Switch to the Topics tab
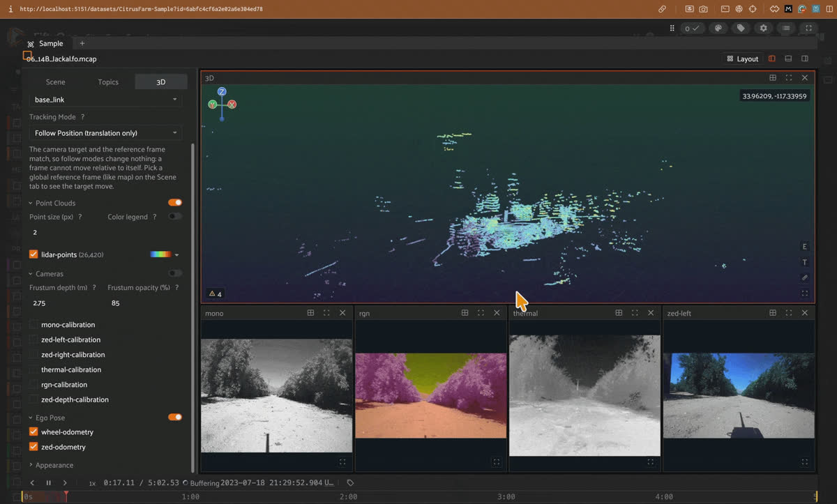Image resolution: width=837 pixels, height=504 pixels. pos(108,82)
